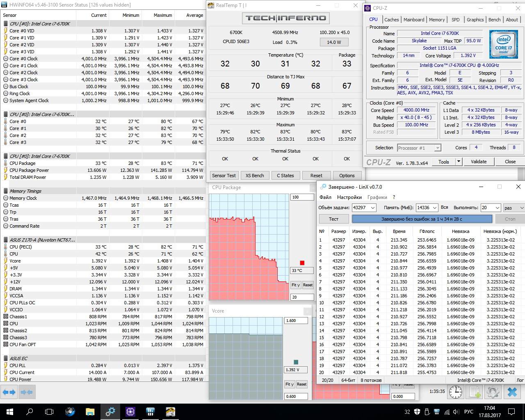Click the CPU-Z title bar chip icon

click(x=368, y=8)
